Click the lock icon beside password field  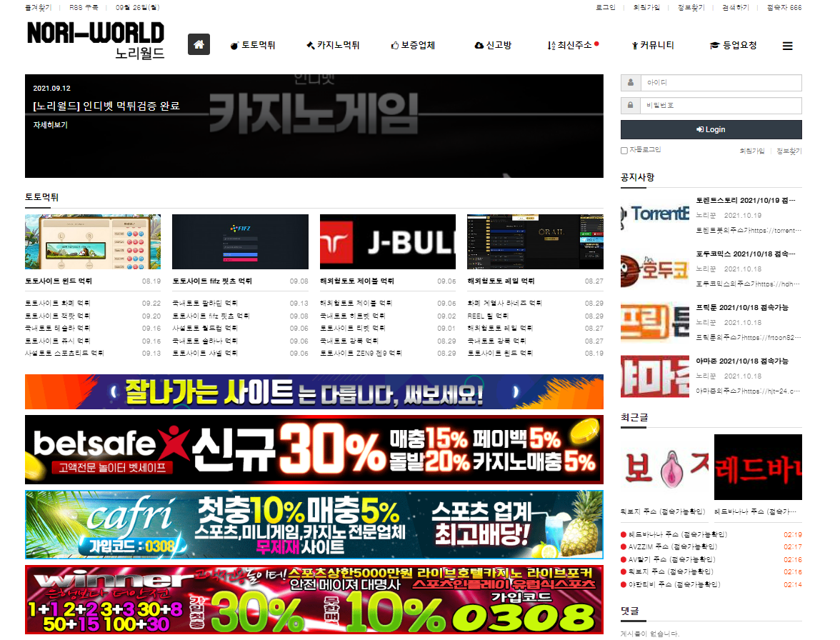pyautogui.click(x=630, y=106)
